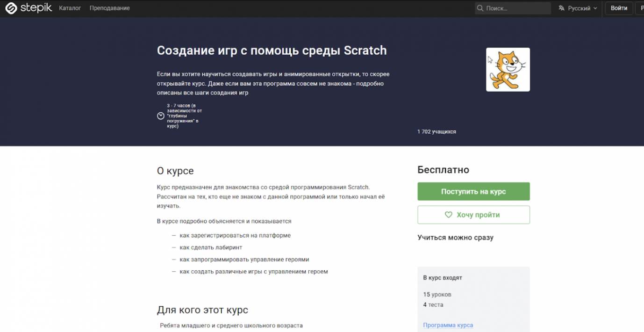The width and height of the screenshot is (644, 332).
Task: Expand the Русский language dropdown
Action: coord(578,8)
